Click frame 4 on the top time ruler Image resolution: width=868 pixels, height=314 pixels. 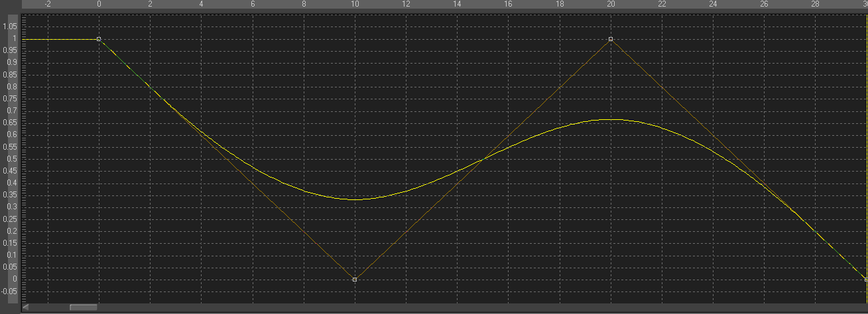tap(202, 4)
